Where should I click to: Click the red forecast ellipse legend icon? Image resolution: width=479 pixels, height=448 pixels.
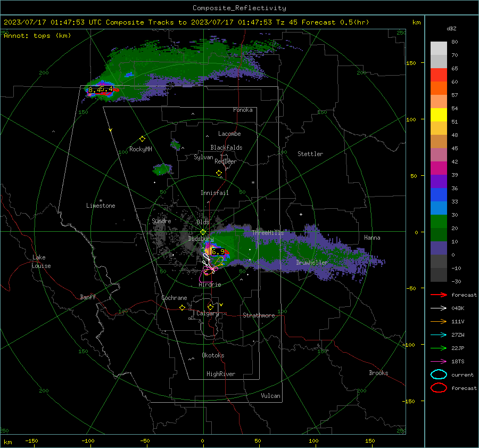(439, 388)
